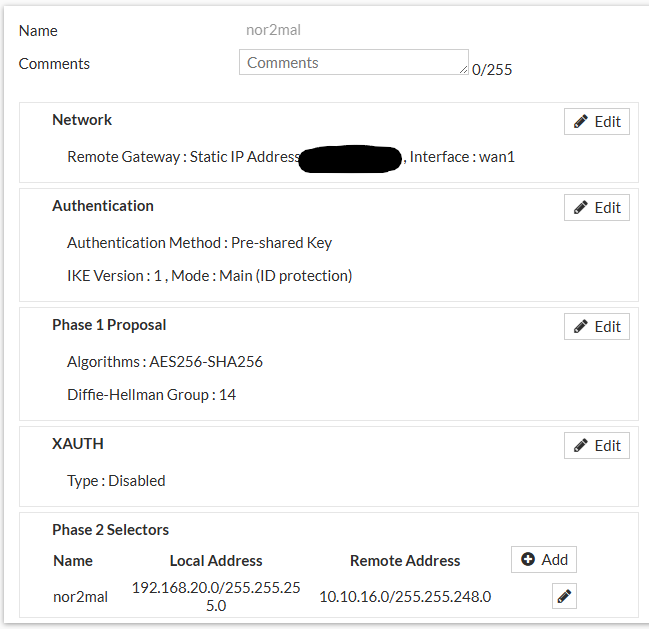Viewport: 649px width, 629px height.
Task: Click the Phase 2 Selectors heading
Action: point(111,530)
